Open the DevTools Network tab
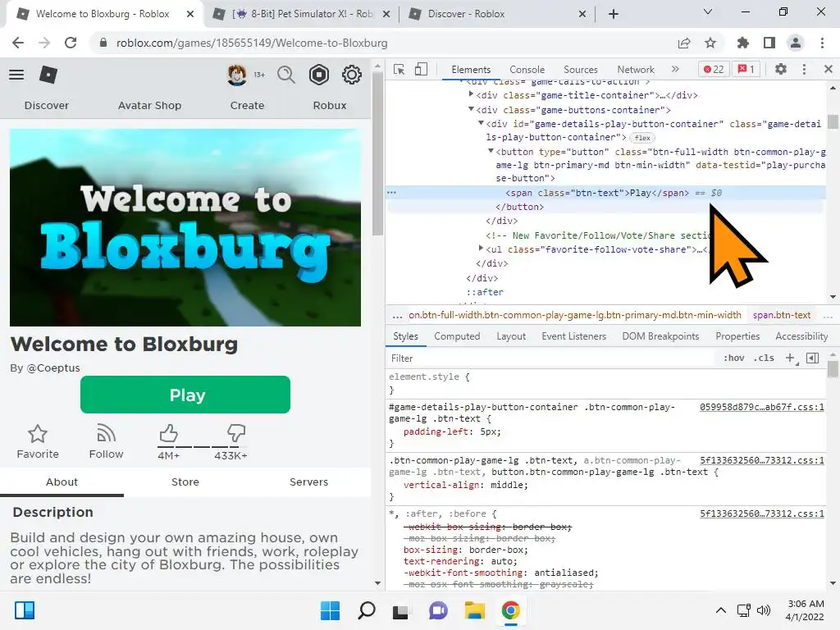This screenshot has height=630, width=840. (636, 69)
